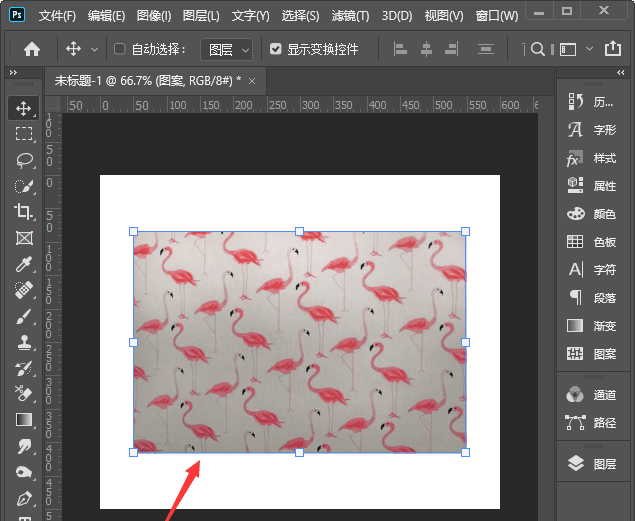635x521 pixels.
Task: Select the Spot Healing Brush tool
Action: [24, 290]
